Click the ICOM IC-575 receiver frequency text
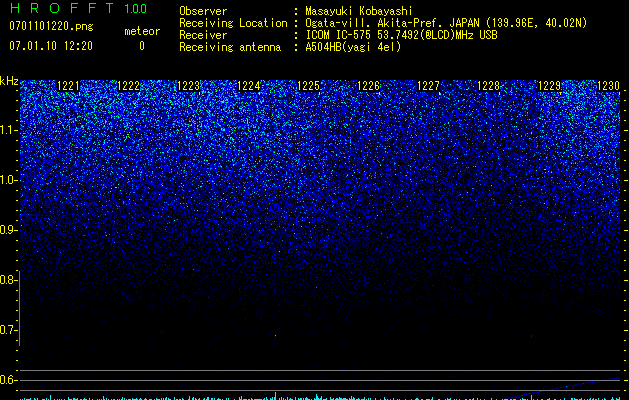The height and width of the screenshot is (400, 629). [x=401, y=35]
